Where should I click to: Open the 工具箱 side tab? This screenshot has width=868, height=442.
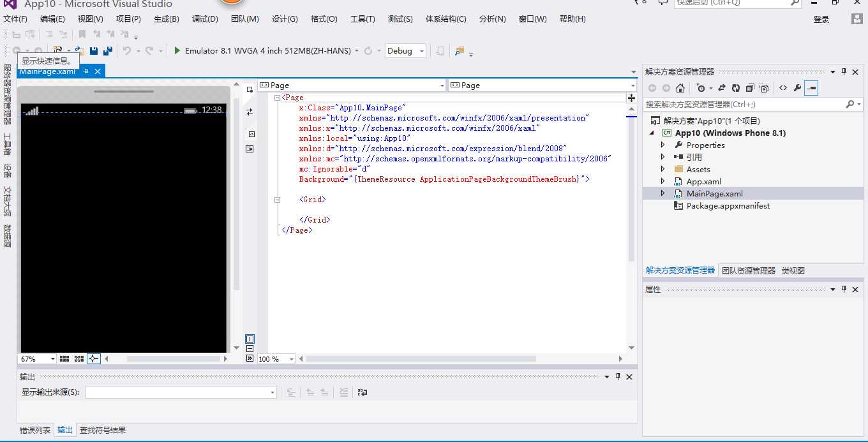(7, 144)
